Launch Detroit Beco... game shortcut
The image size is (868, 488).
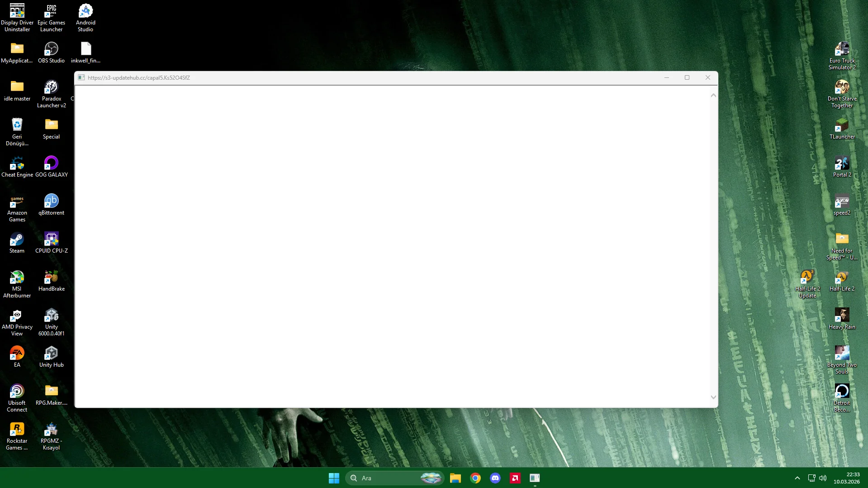pos(842,398)
